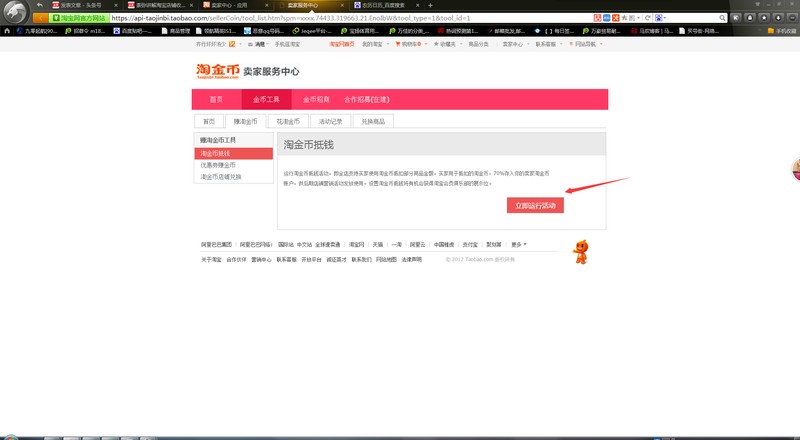Open the 花淘金币 sub-tab
800x440 pixels.
pos(288,121)
